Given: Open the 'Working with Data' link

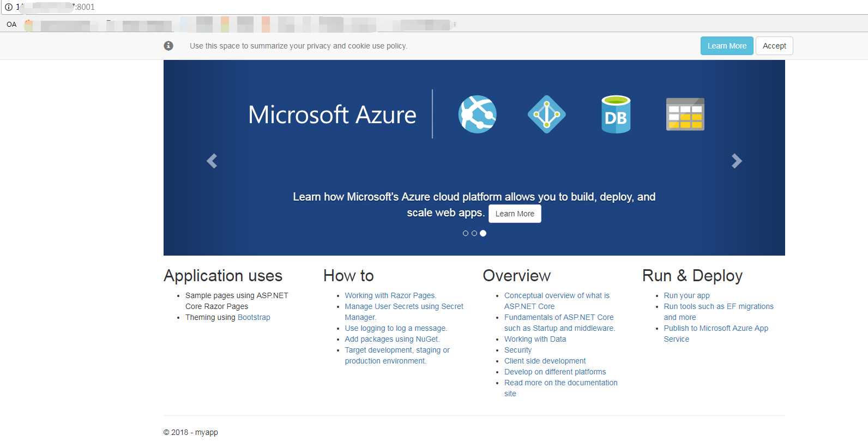Looking at the screenshot, I should [535, 339].
